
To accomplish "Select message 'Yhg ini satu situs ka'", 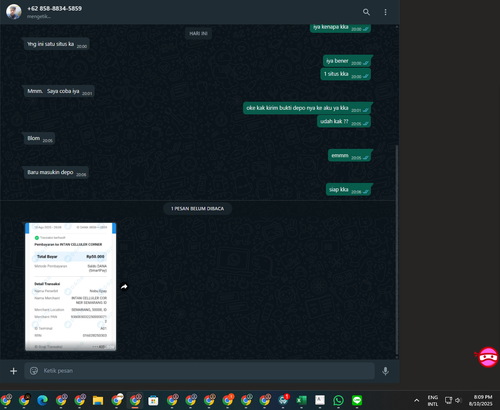I will point(56,44).
